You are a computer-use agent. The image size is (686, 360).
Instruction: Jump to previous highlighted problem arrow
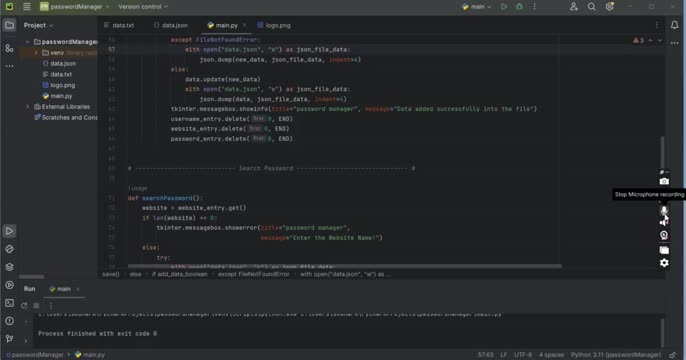coord(651,40)
